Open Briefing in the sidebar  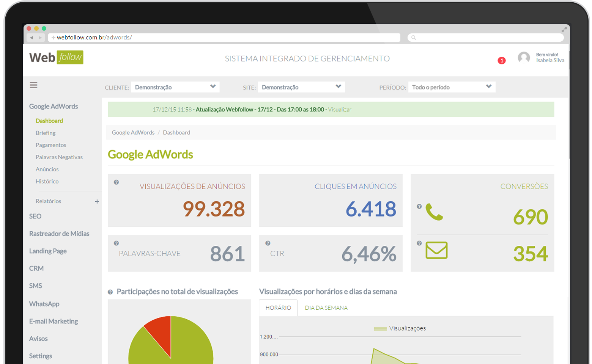point(46,133)
